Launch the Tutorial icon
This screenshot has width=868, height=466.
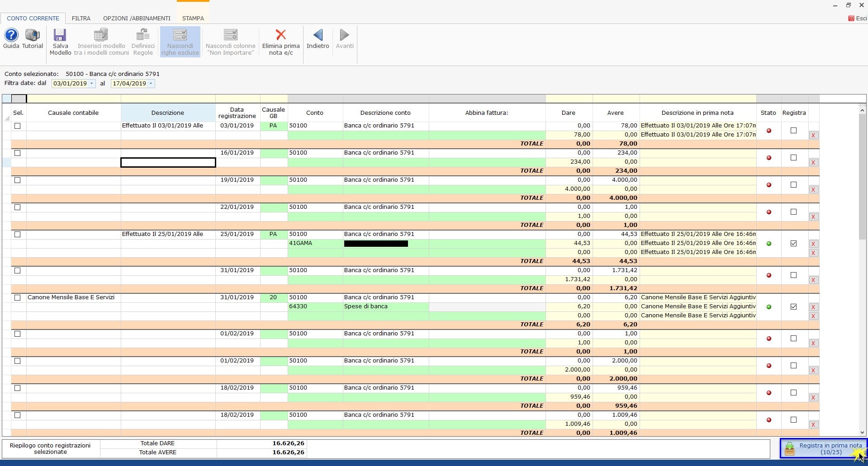[33, 35]
